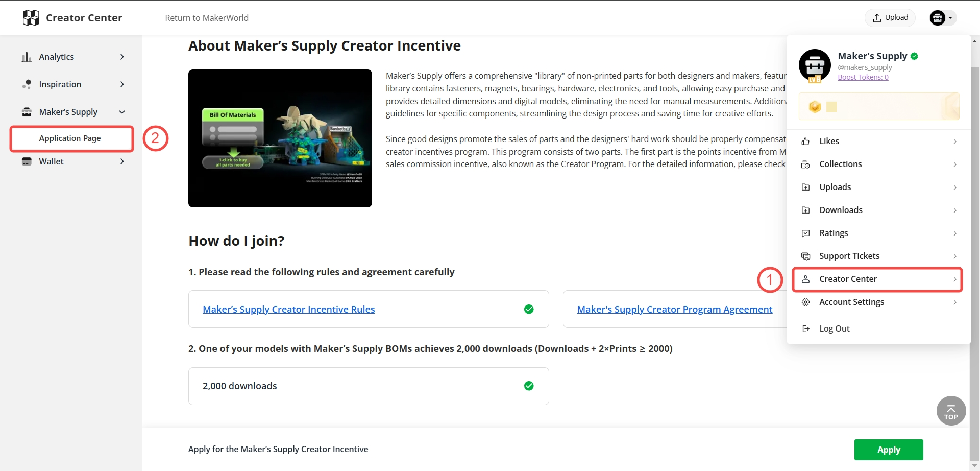Collapse the Maker's Supply sidebar section

tap(122, 112)
